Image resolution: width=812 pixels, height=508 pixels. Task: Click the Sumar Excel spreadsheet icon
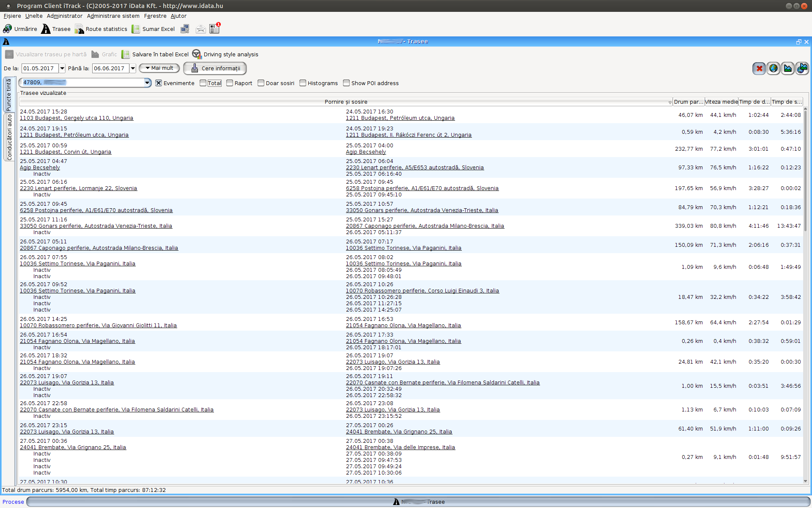click(x=136, y=29)
